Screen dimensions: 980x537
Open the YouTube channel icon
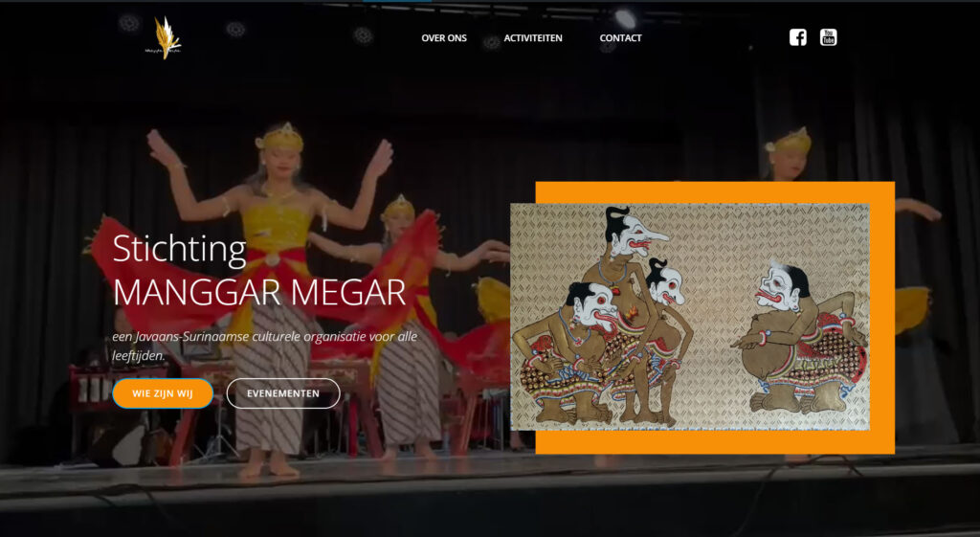pos(828,37)
